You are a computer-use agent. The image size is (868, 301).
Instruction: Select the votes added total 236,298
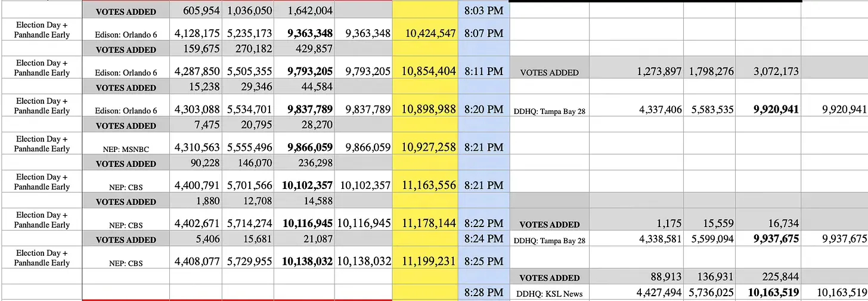(x=303, y=163)
